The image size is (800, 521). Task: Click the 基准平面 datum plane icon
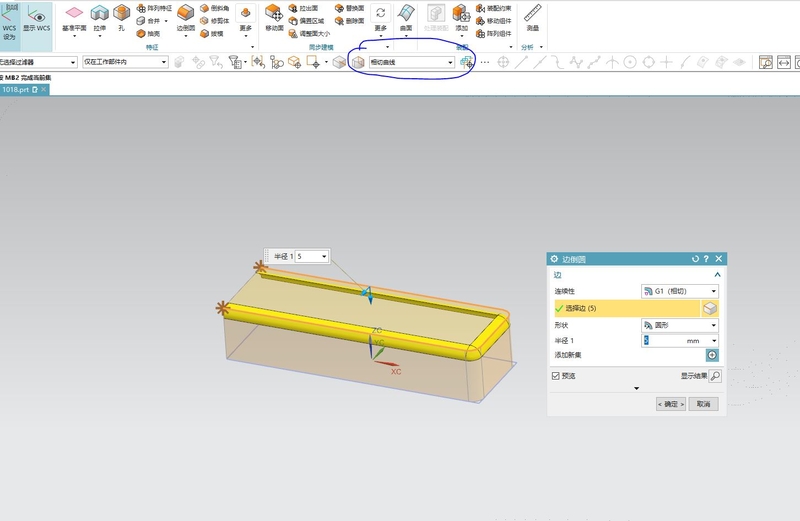coord(74,13)
